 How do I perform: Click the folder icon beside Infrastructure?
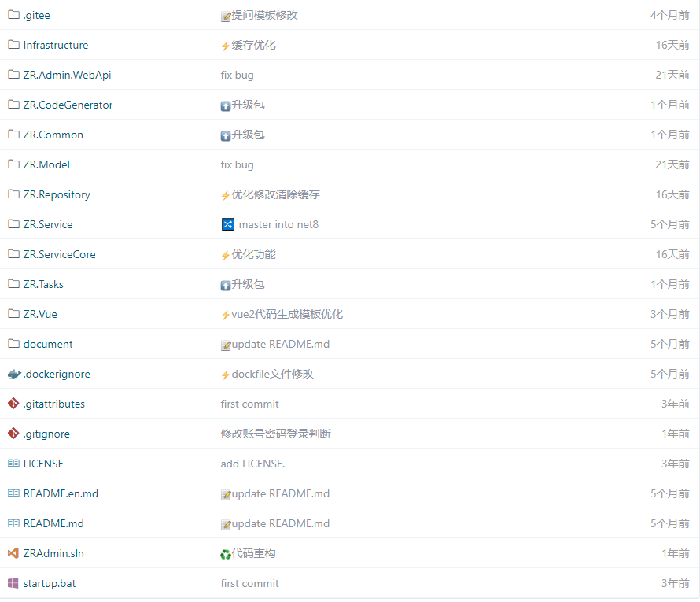14,45
